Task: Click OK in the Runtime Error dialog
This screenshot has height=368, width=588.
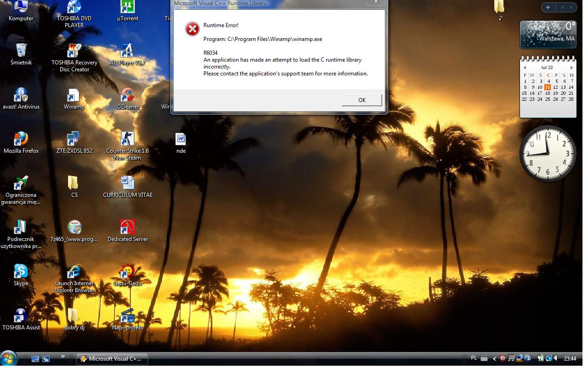Action: pos(362,100)
